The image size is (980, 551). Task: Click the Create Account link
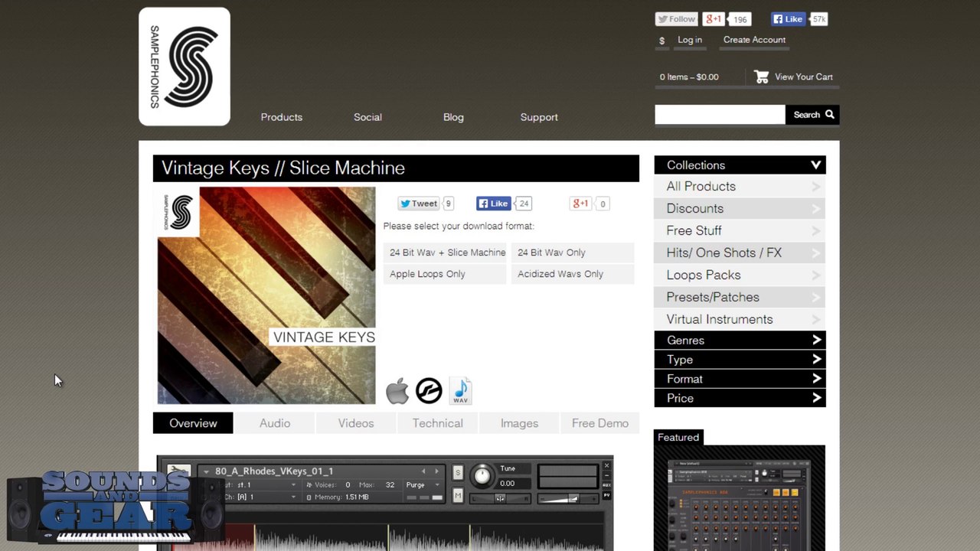tap(754, 40)
